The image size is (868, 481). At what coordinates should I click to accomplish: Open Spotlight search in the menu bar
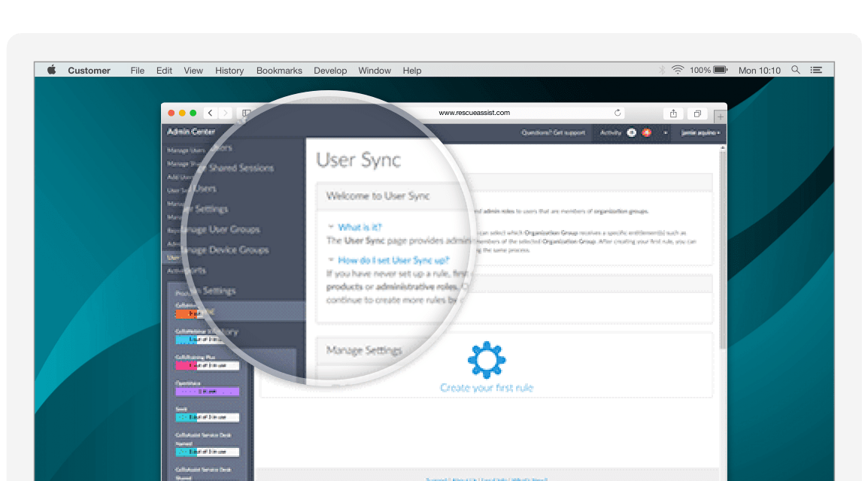(x=796, y=70)
